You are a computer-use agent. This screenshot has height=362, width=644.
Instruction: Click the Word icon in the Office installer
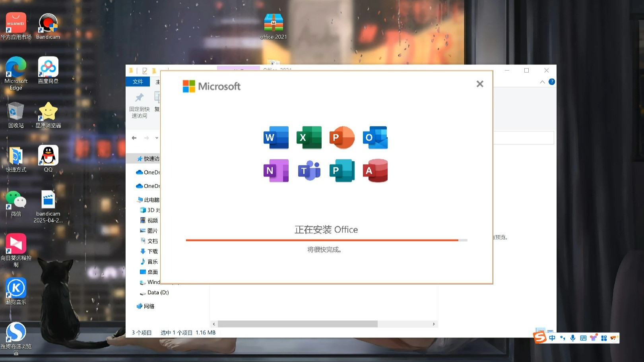point(276,137)
